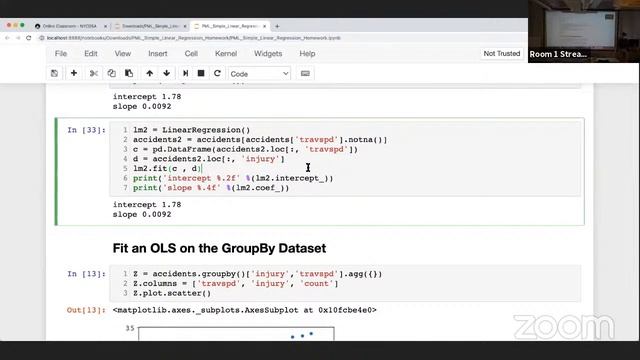Open the File menu
Image resolution: width=640 pixels, height=360 pixels.
coord(61,53)
